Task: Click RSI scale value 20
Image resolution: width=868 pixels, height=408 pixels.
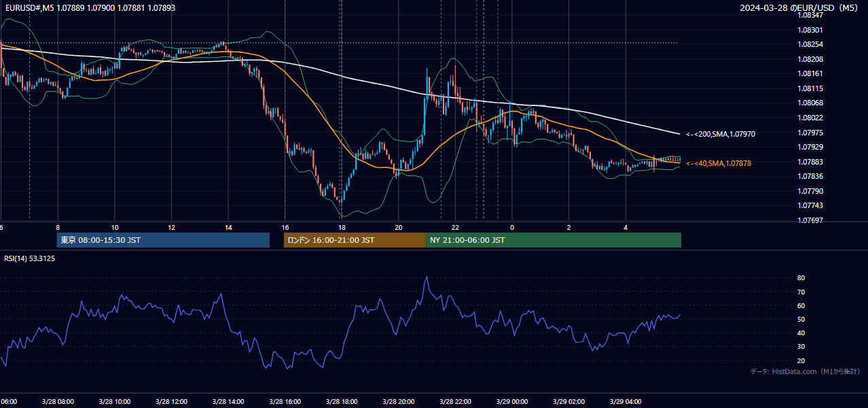Action: [x=801, y=360]
